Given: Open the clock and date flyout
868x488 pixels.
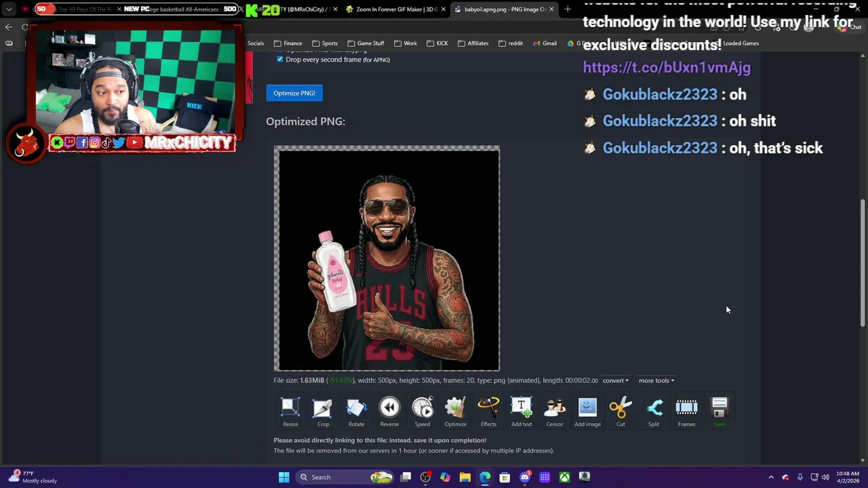Looking at the screenshot, I should click(x=848, y=477).
